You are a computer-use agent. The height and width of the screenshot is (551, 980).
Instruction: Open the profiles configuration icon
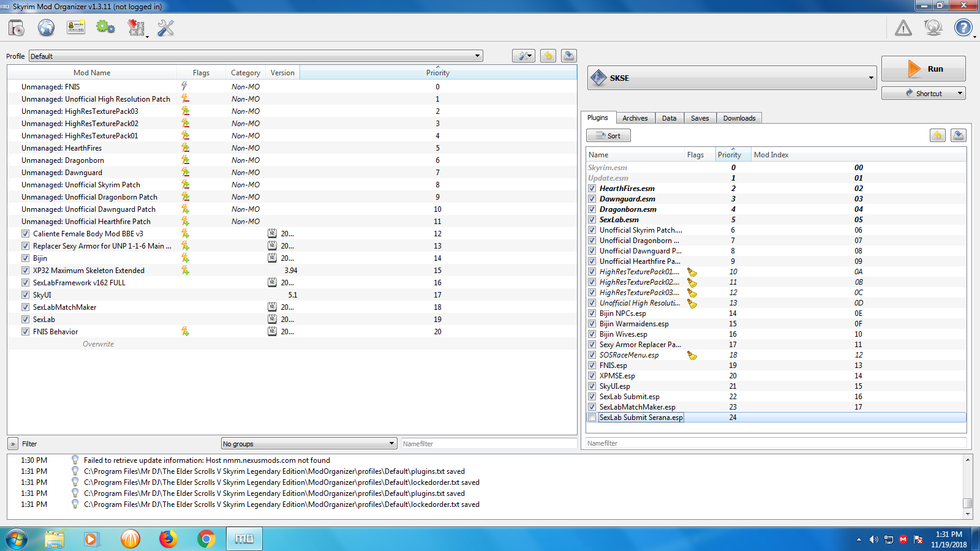click(76, 28)
